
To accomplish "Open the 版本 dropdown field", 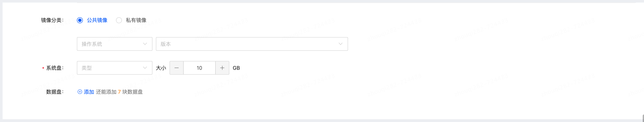I will point(247,44).
